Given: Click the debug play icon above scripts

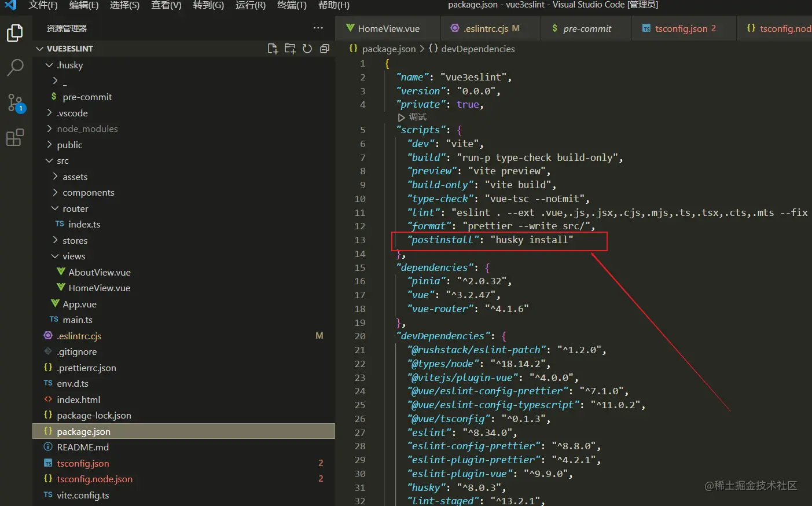Looking at the screenshot, I should point(401,117).
